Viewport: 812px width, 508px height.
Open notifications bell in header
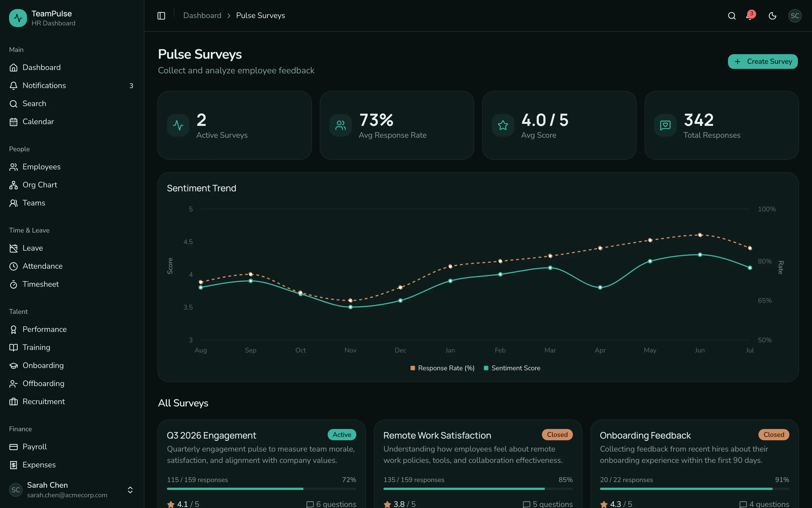point(750,16)
